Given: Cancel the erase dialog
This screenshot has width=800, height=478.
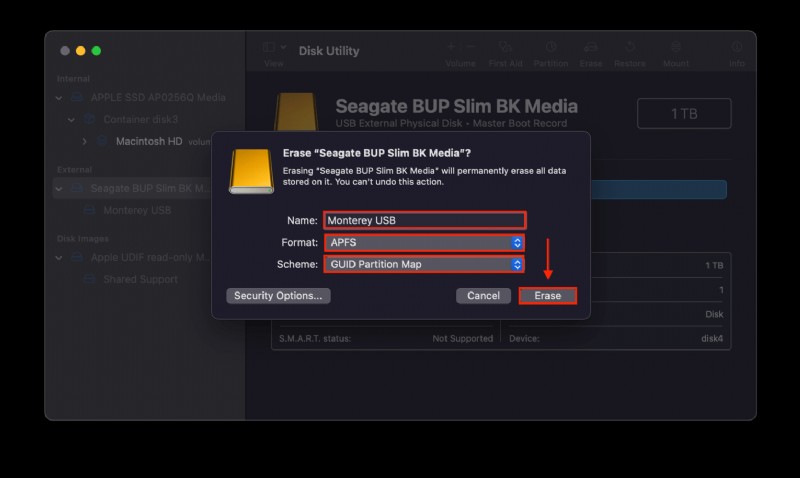Looking at the screenshot, I should point(483,296).
